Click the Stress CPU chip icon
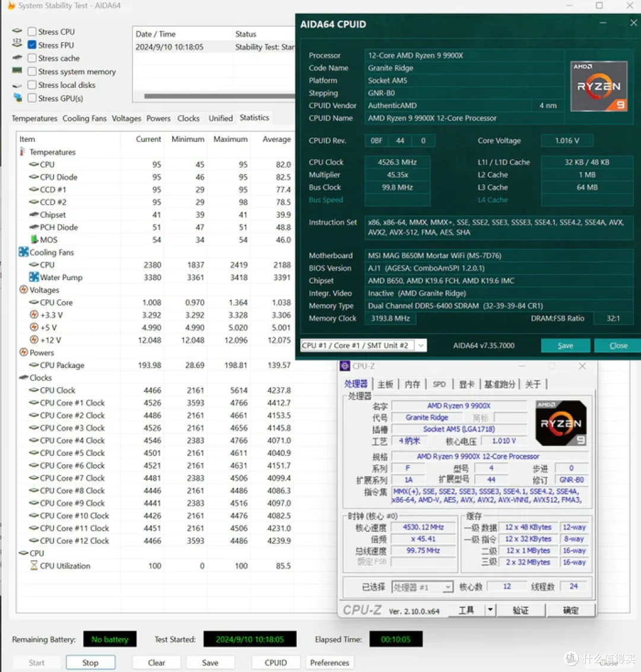 17,31
